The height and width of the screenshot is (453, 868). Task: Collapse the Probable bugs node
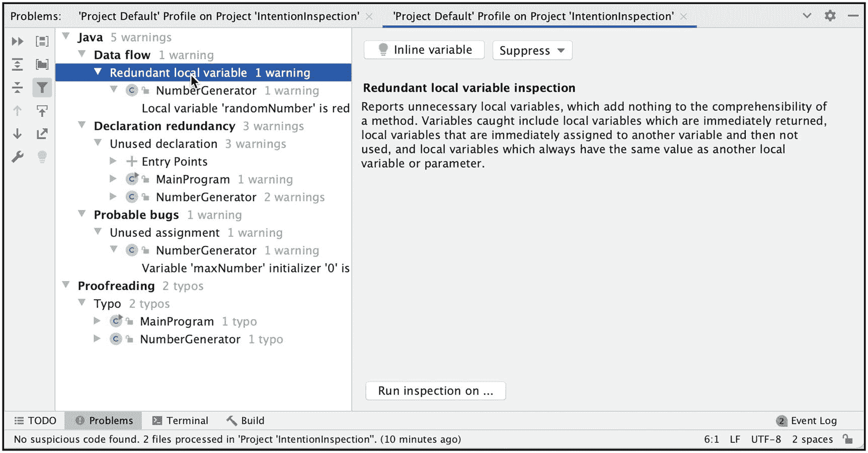click(x=82, y=214)
